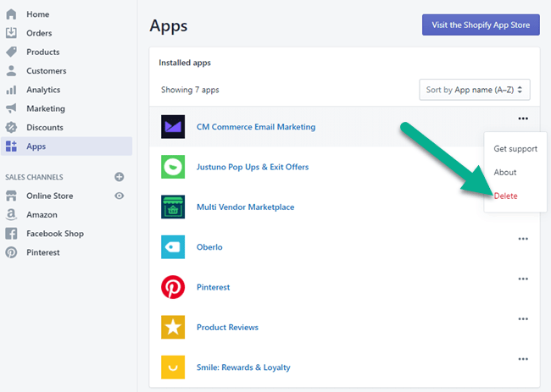Expand options menu for Product Reviews

523,319
